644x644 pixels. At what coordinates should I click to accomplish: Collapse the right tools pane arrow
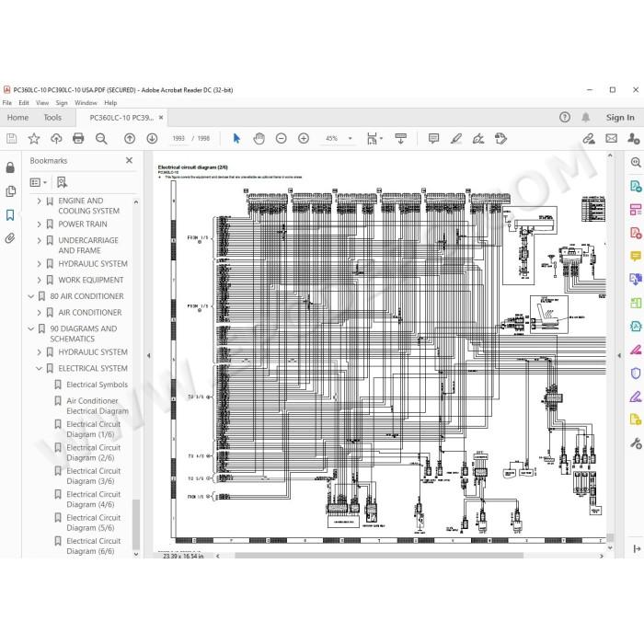[x=619, y=356]
